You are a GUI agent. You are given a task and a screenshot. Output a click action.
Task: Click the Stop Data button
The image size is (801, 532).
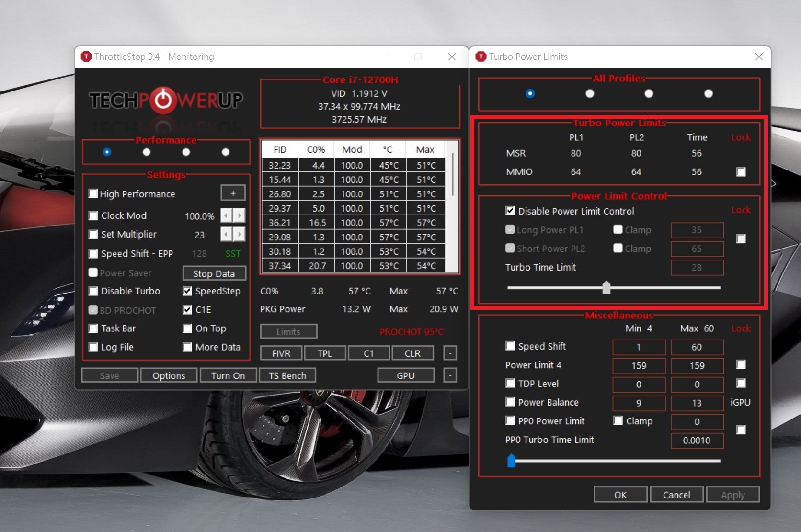click(214, 273)
